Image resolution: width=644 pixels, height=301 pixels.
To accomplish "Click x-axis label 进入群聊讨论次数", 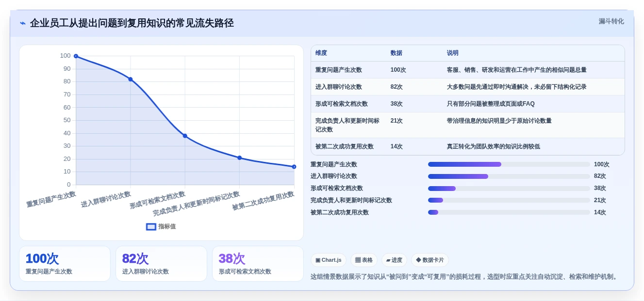I will (106, 199).
